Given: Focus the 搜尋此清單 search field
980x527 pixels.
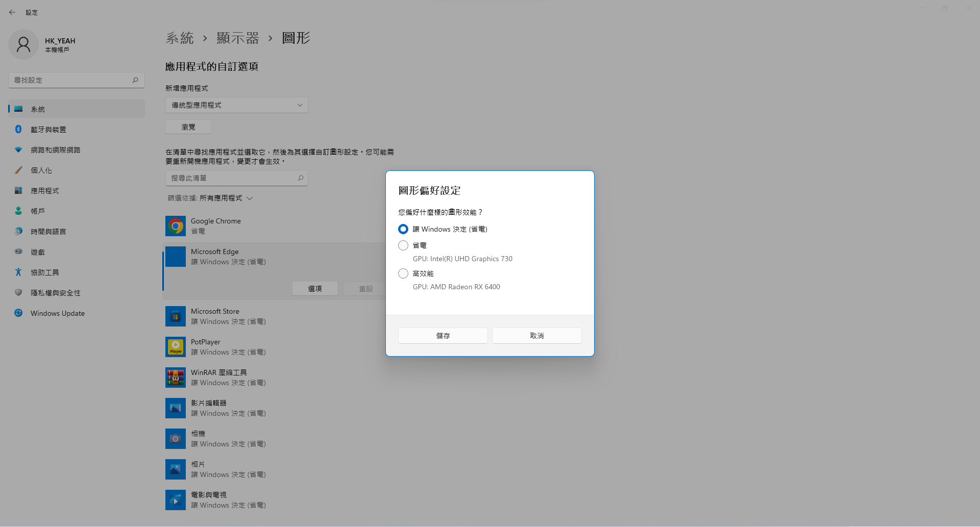Looking at the screenshot, I should coord(237,178).
